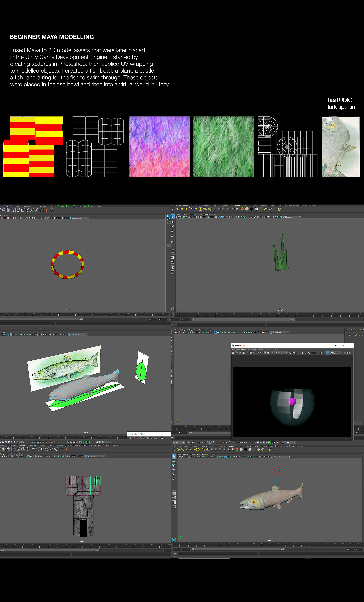Image resolution: width=364 pixels, height=602 pixels.
Task: Create a directional light from plant pane shelf
Action: click(x=182, y=209)
